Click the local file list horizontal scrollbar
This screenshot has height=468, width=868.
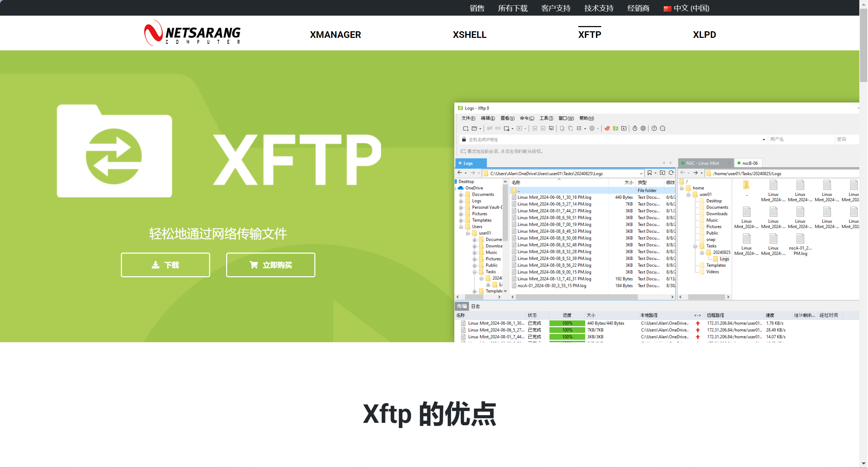[577, 297]
